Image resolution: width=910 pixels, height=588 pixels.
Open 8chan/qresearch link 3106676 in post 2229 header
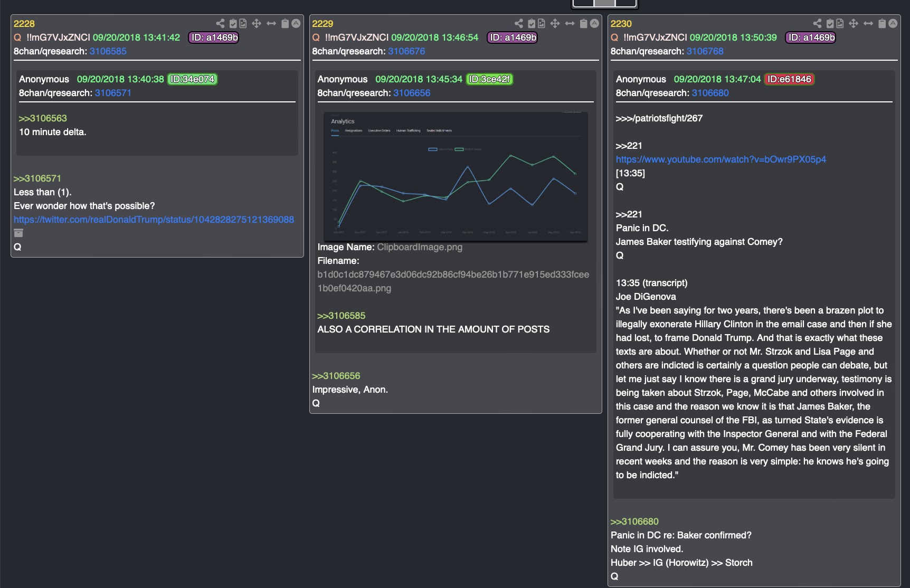[406, 51]
